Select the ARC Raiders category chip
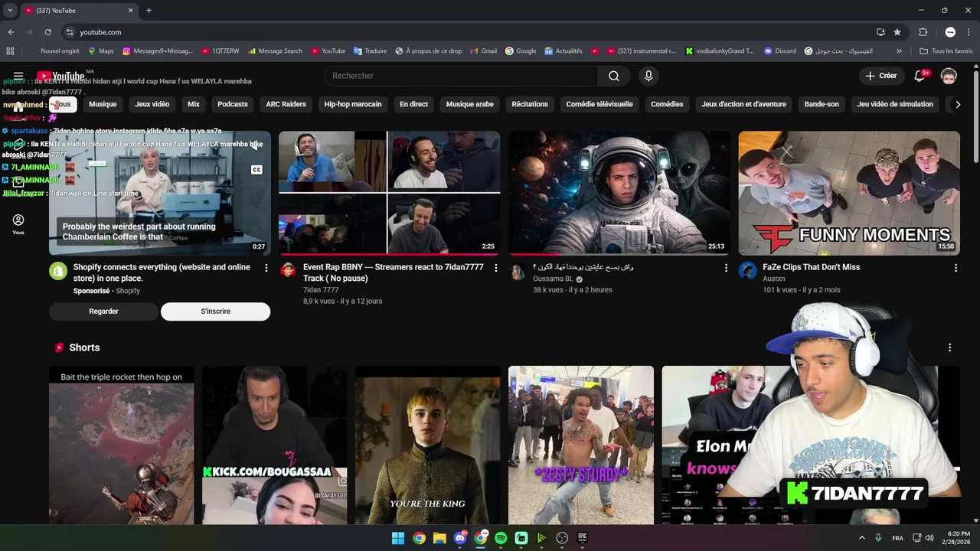The width and height of the screenshot is (980, 551). click(286, 104)
